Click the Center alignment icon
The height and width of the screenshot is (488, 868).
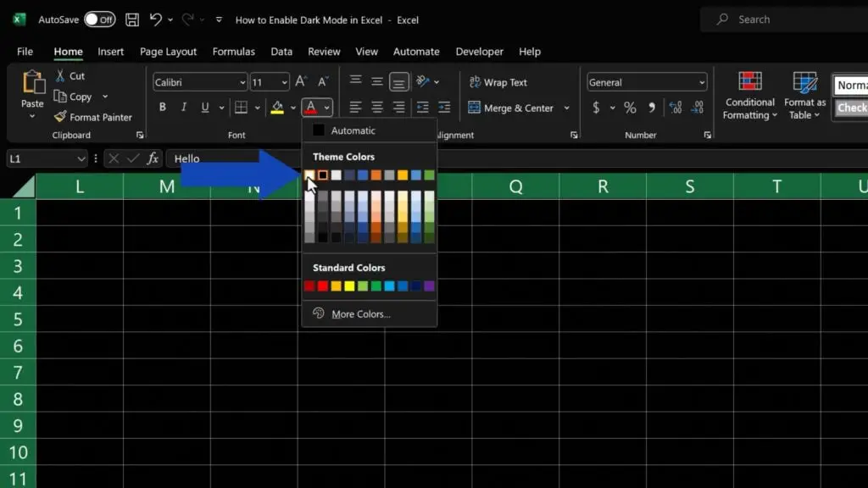pos(377,108)
